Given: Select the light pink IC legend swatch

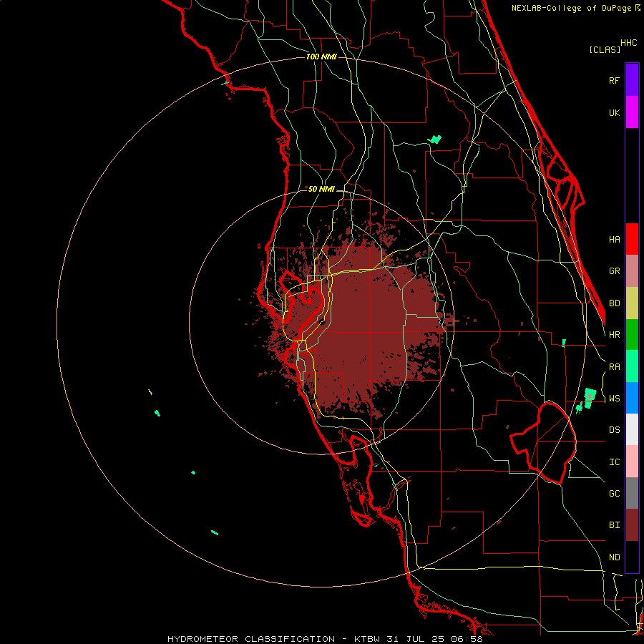Looking at the screenshot, I should click(x=632, y=462).
